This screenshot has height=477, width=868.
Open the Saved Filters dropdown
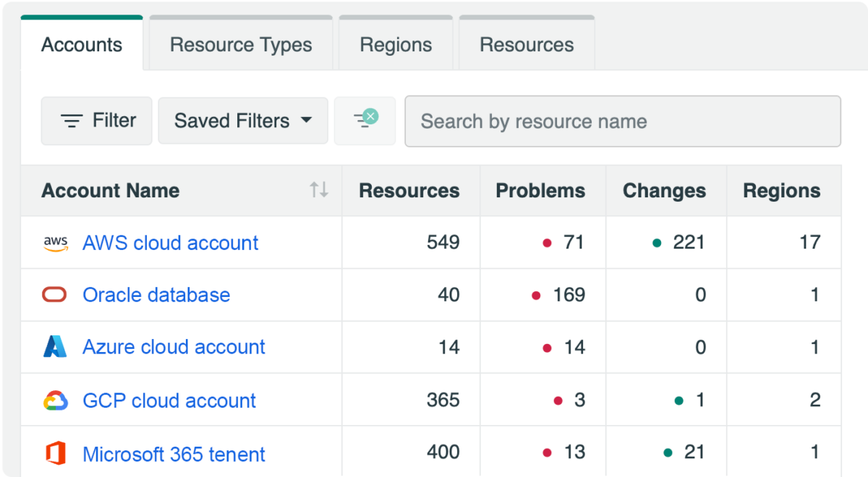[x=243, y=121]
